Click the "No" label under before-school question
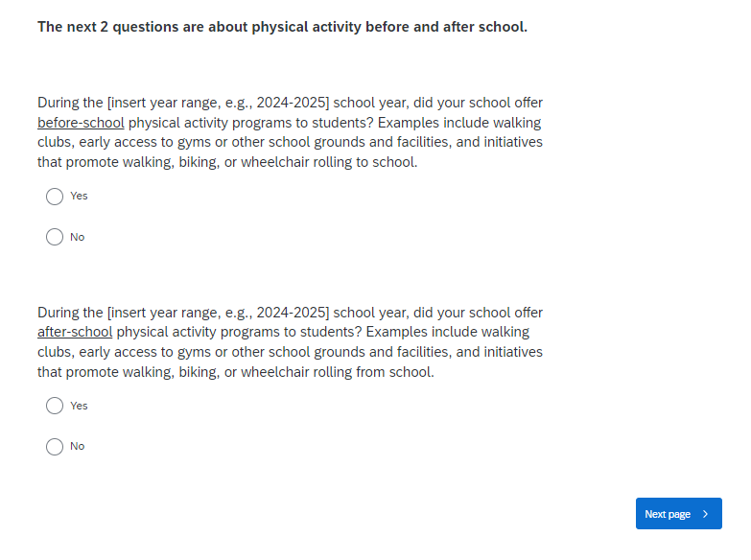Image resolution: width=751 pixels, height=560 pixels. pyautogui.click(x=78, y=237)
